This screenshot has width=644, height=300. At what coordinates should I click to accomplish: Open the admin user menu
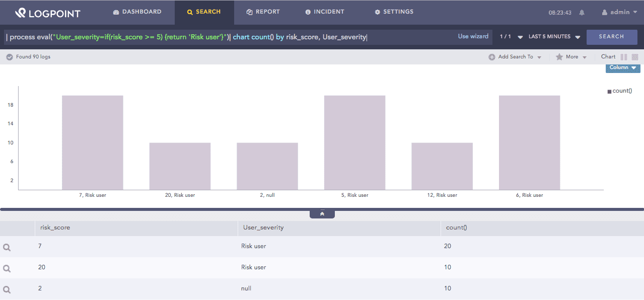click(619, 12)
